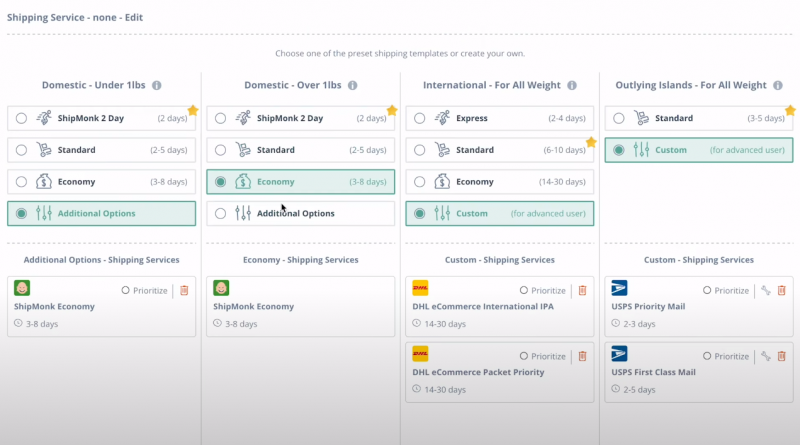The image size is (800, 445).
Task: Select Express option for International shipping
Action: pos(420,118)
